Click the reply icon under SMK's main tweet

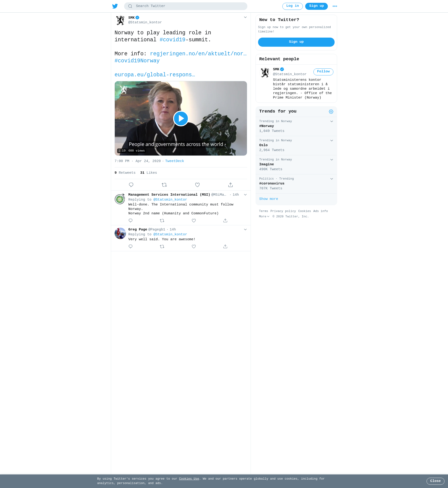click(x=131, y=185)
